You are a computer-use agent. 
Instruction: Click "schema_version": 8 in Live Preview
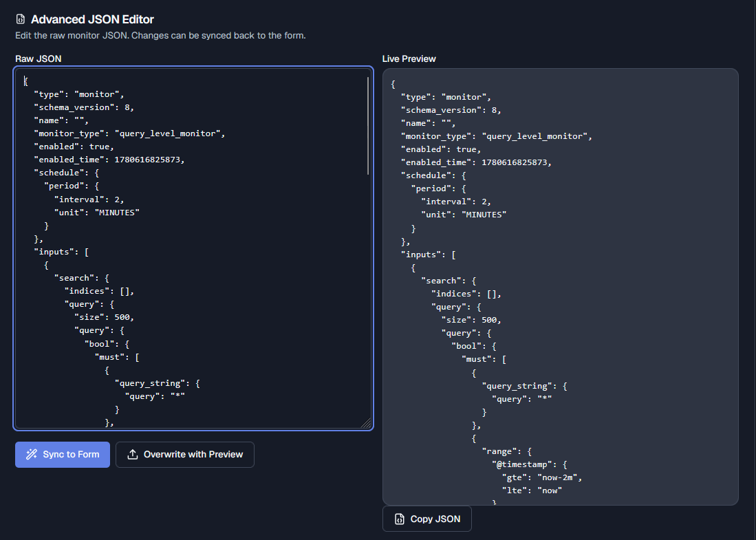(451, 111)
